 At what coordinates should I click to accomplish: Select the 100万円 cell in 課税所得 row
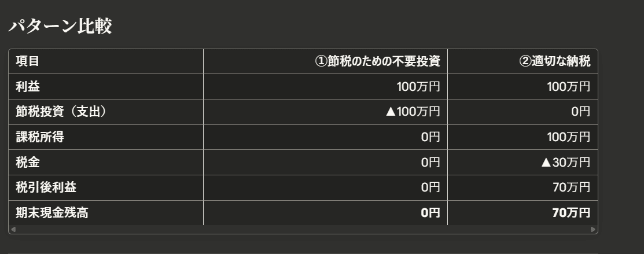(x=568, y=137)
